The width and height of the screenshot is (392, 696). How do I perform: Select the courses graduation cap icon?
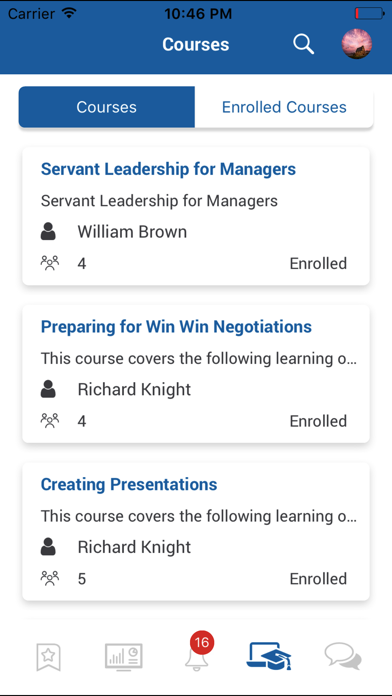coord(269,656)
